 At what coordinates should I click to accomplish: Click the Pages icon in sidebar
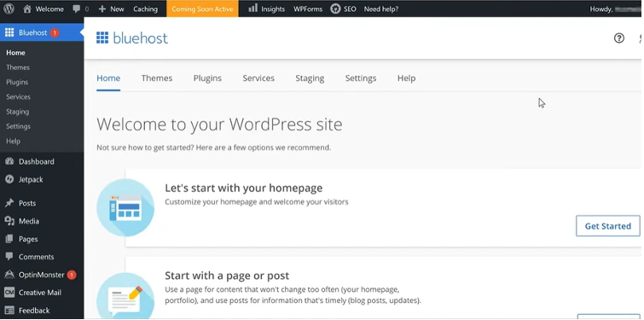pyautogui.click(x=9, y=239)
